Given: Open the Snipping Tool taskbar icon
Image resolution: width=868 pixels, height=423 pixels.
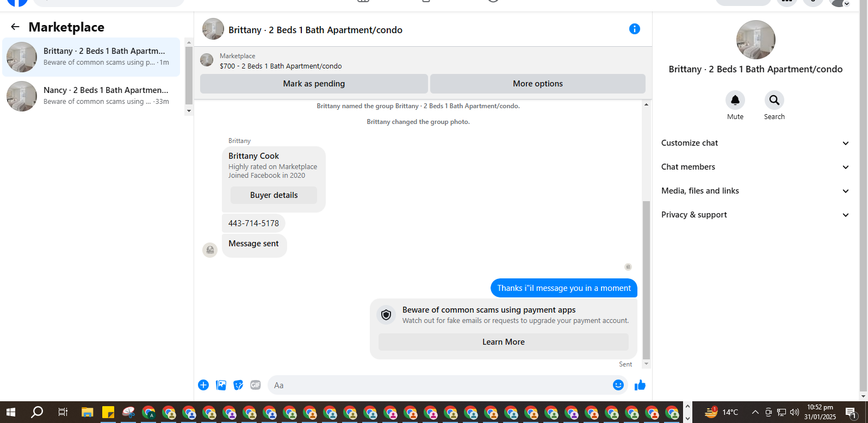Looking at the screenshot, I should coord(129,412).
